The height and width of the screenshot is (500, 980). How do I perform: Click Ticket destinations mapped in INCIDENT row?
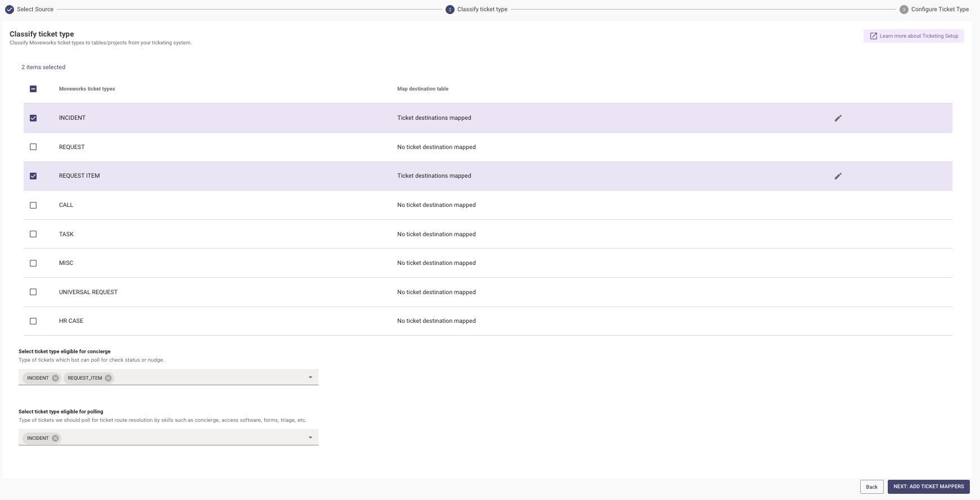point(434,118)
